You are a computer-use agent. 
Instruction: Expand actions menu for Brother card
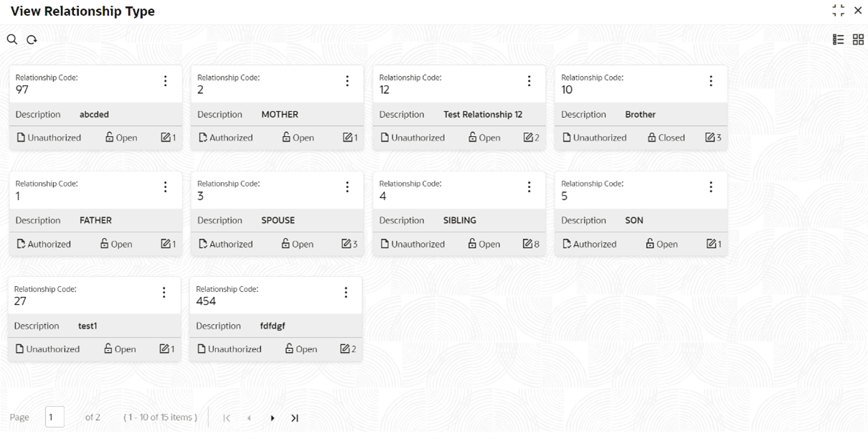coord(711,81)
